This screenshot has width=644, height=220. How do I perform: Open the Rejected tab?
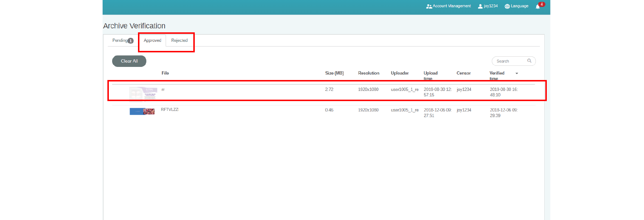(x=179, y=40)
